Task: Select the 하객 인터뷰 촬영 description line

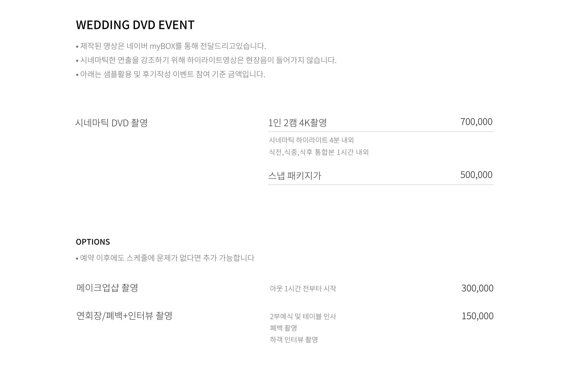Action: click(294, 340)
